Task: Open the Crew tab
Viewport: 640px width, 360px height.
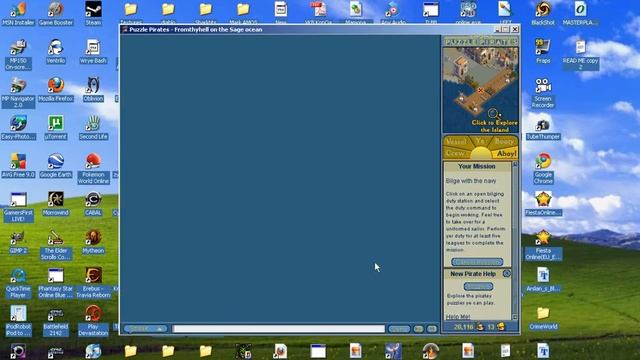Action: tap(455, 153)
